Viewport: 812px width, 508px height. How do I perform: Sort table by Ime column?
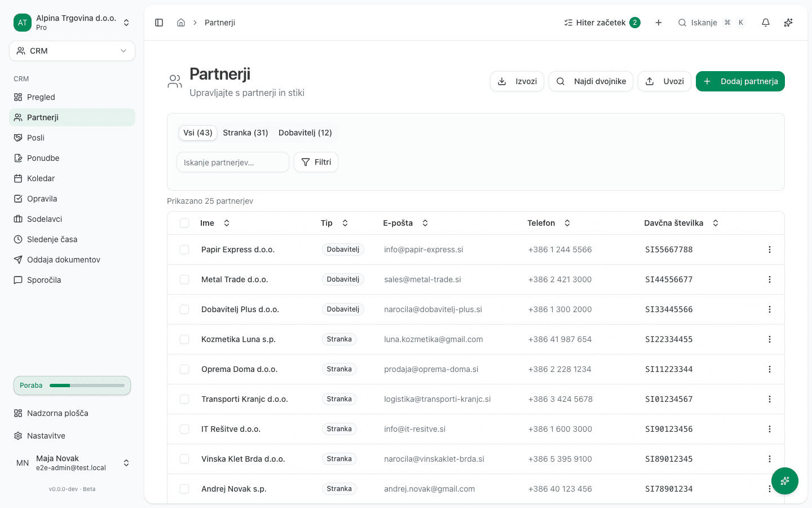click(215, 223)
